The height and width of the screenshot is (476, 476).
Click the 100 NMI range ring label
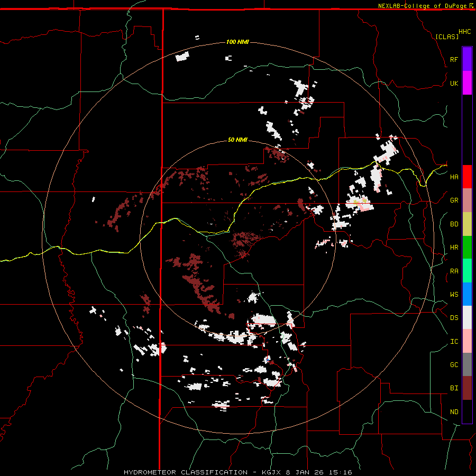point(237,42)
